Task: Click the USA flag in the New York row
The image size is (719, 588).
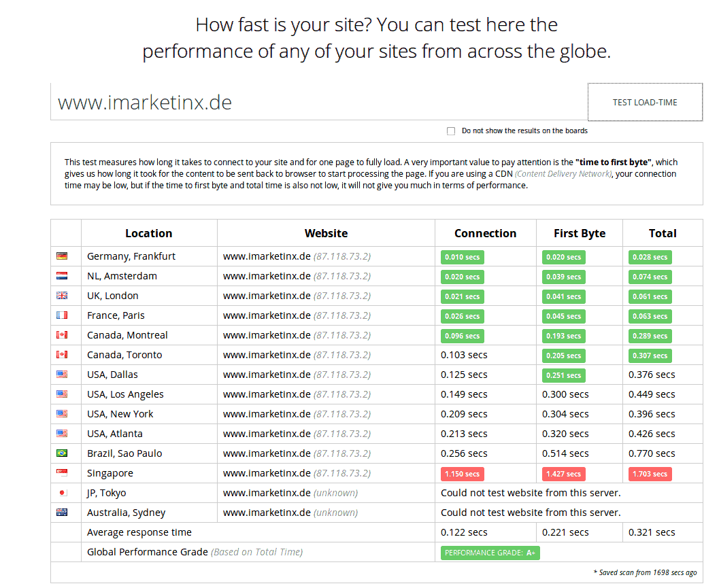Action: point(62,414)
